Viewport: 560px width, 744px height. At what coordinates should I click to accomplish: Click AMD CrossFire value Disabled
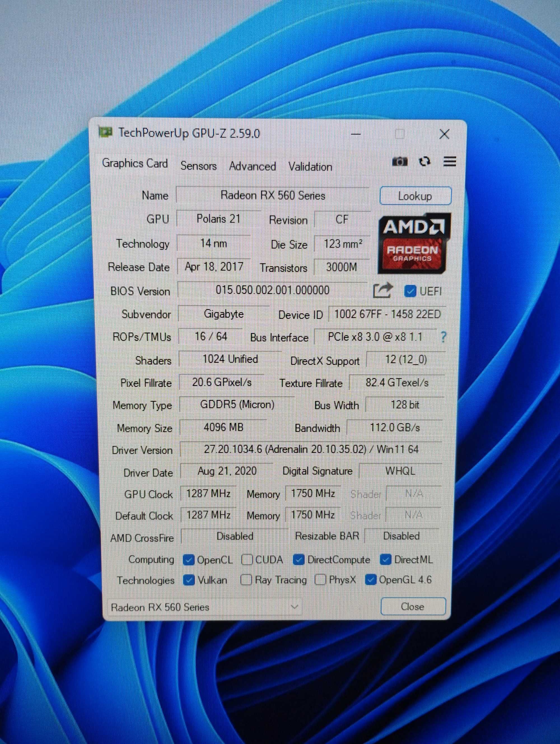pyautogui.click(x=235, y=536)
